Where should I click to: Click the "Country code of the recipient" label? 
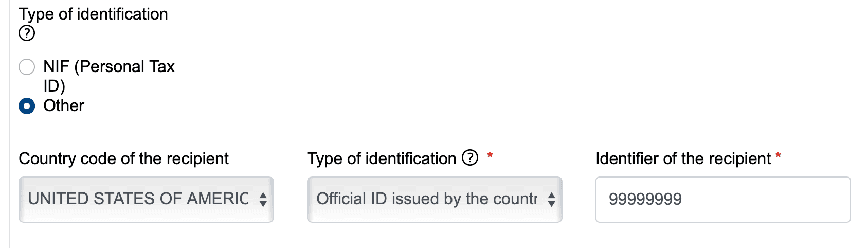[123, 159]
